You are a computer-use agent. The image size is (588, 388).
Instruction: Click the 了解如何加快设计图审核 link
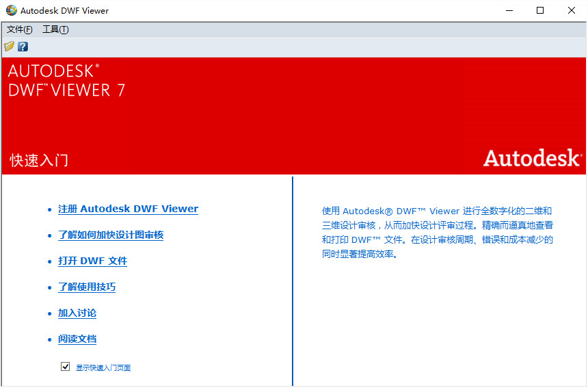[x=111, y=235]
